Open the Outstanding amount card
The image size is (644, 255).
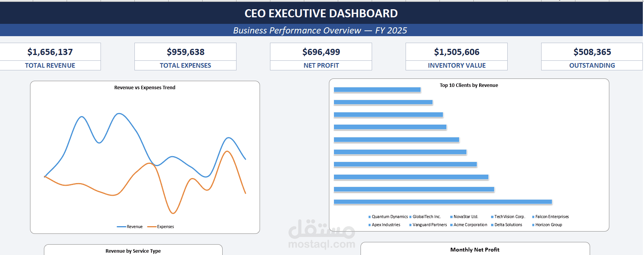pyautogui.click(x=592, y=57)
